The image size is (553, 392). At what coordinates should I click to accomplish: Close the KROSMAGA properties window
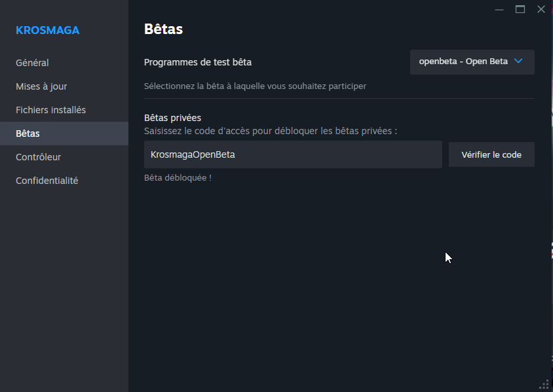coord(541,10)
